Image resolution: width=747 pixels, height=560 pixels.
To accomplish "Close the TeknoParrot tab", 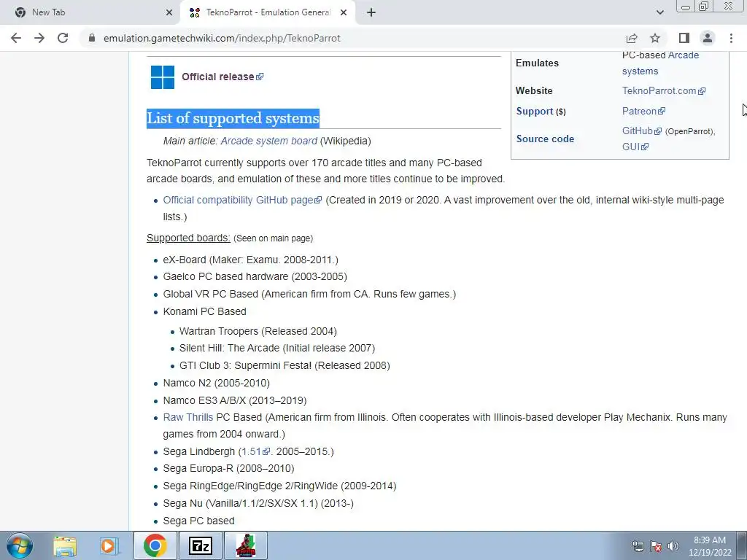I will (x=344, y=12).
